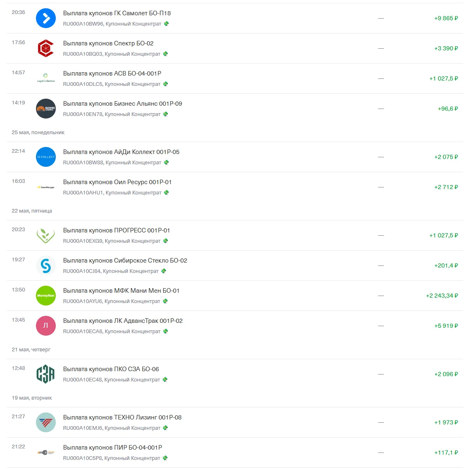Open Выплата купонов АйДи Коллект 001Р-05
The width and height of the screenshot is (476, 469).
[121, 152]
